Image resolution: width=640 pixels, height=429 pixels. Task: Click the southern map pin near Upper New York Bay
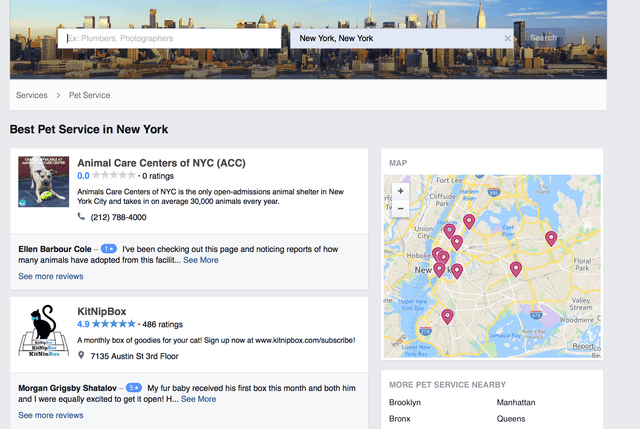click(x=447, y=316)
